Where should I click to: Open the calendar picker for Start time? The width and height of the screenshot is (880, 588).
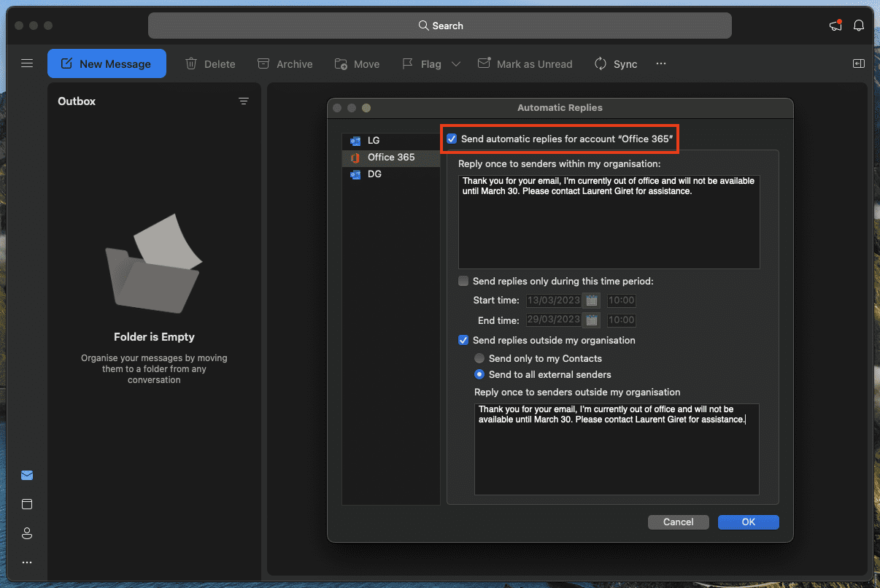(x=591, y=300)
